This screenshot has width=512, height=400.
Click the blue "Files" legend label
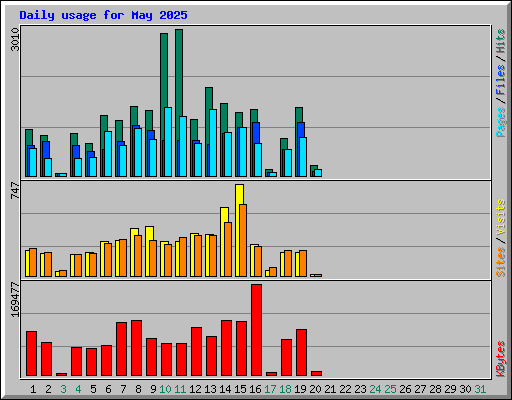[501, 80]
